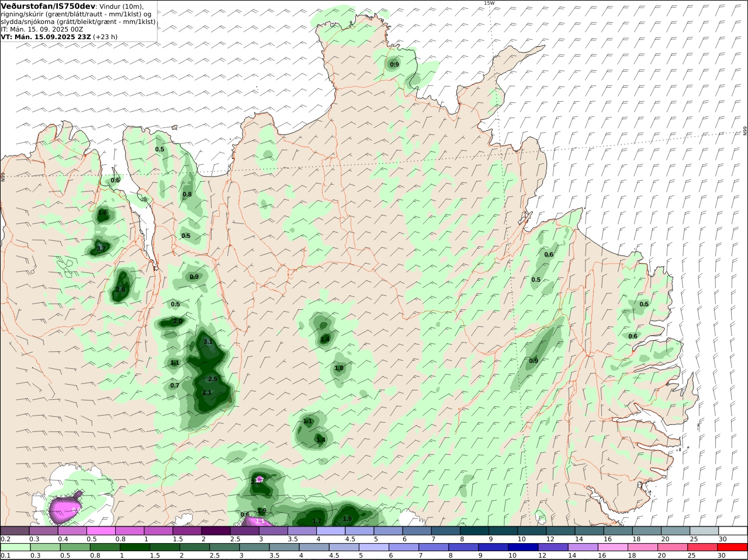Click the 2.0 precipitation value on the map
Viewport: 748px width, 560px height.
pos(178,321)
